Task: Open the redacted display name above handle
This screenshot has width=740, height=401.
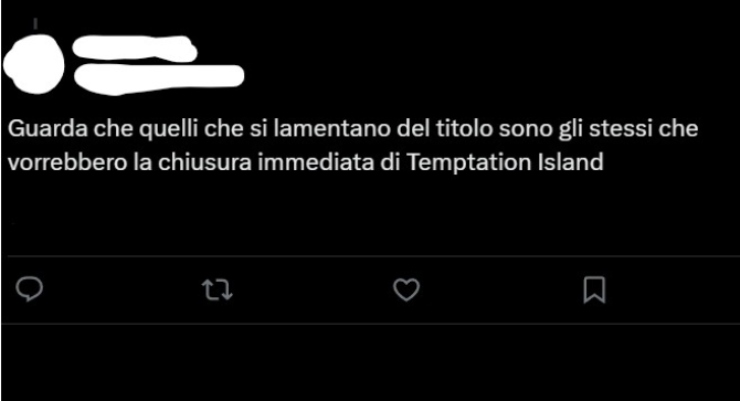Action: coord(135,49)
